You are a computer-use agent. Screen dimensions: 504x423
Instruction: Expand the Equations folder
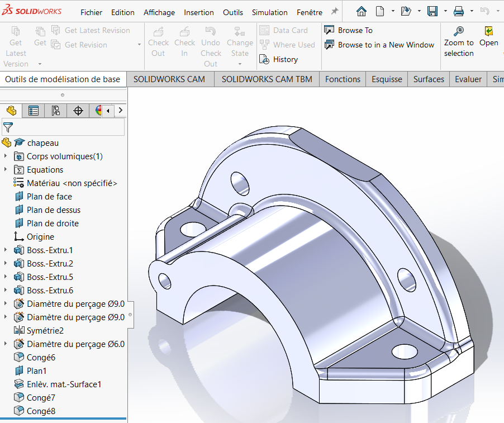pos(6,169)
